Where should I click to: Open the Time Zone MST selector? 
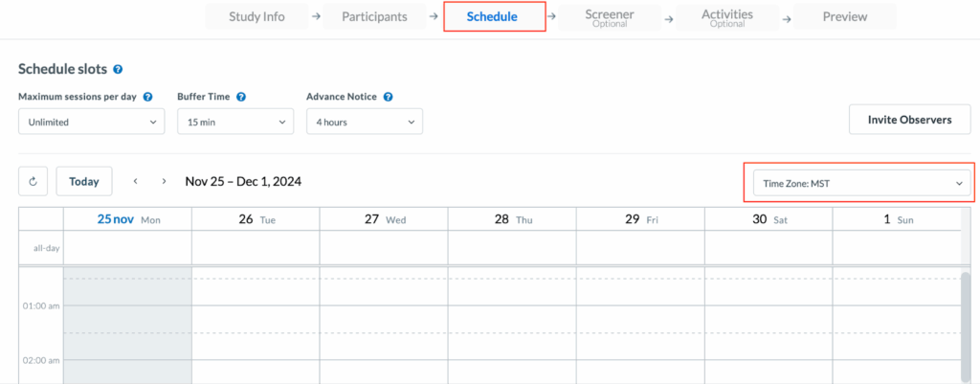[x=858, y=182]
